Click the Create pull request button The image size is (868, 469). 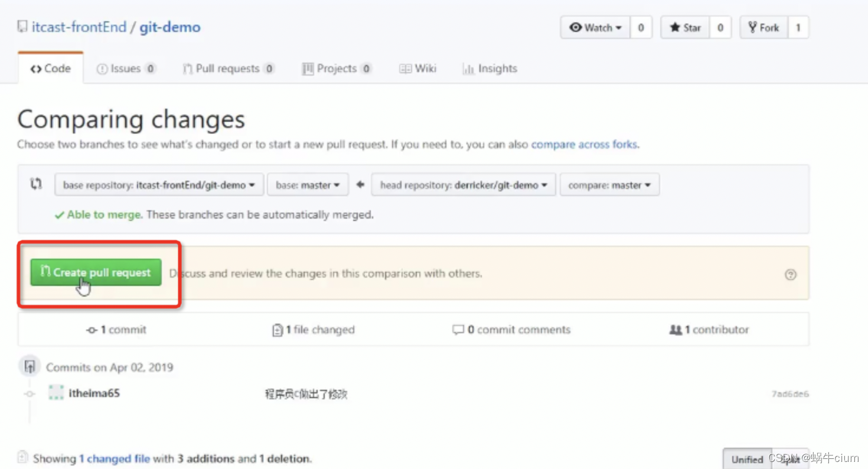point(96,272)
